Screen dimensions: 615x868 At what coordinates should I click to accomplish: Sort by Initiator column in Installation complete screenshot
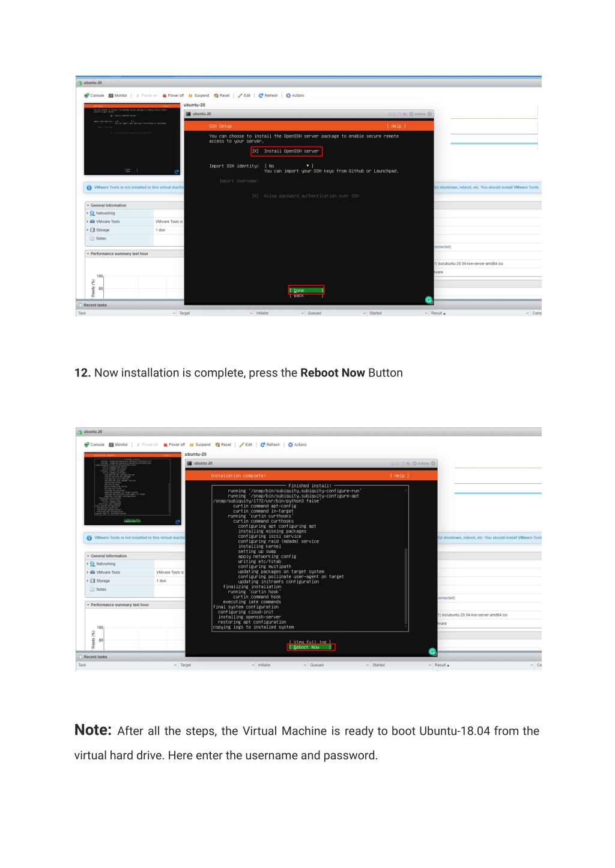click(x=281, y=665)
